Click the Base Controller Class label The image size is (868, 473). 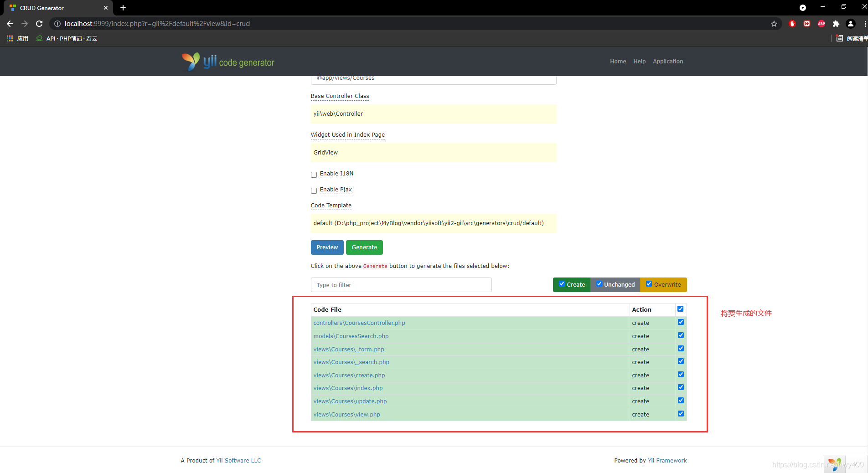pyautogui.click(x=340, y=96)
